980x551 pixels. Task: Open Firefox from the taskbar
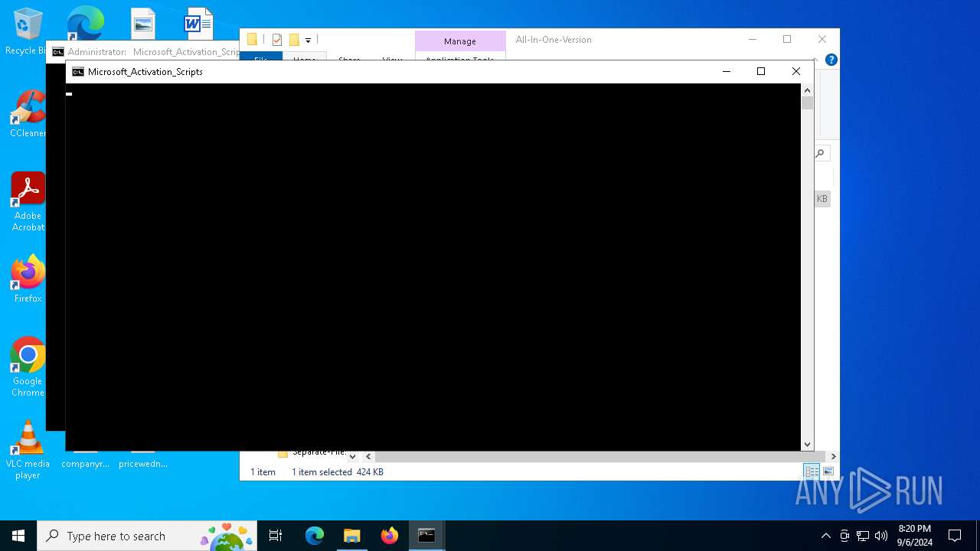[390, 536]
